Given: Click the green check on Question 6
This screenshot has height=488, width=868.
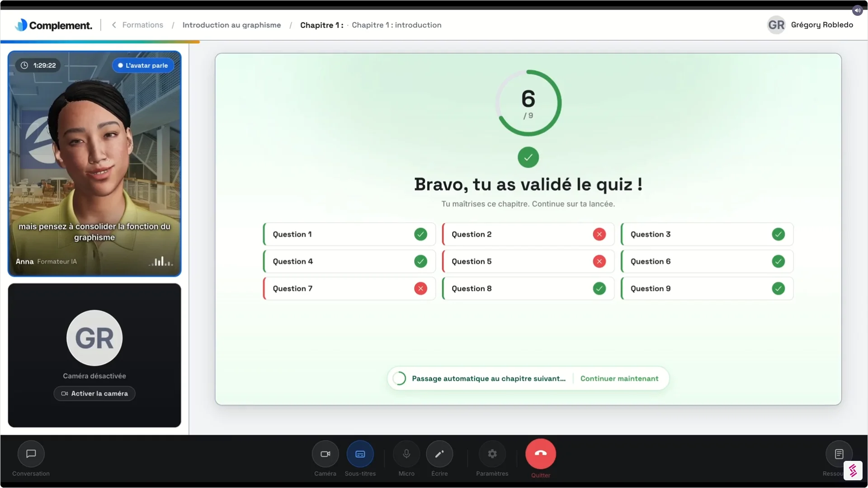Looking at the screenshot, I should point(778,261).
